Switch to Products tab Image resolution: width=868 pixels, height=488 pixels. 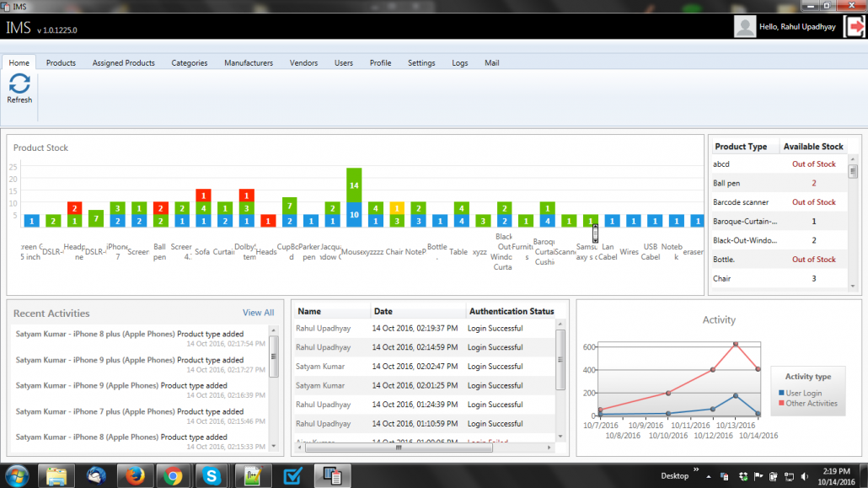tap(61, 62)
